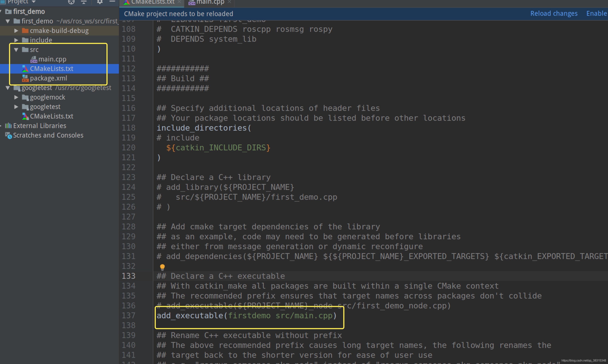The width and height of the screenshot is (608, 364).
Task: Expand the include folder
Action: coord(16,40)
